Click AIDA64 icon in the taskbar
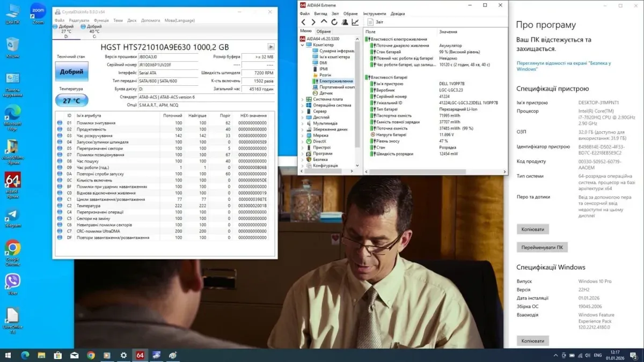Image resolution: width=644 pixels, height=362 pixels. tap(140, 355)
